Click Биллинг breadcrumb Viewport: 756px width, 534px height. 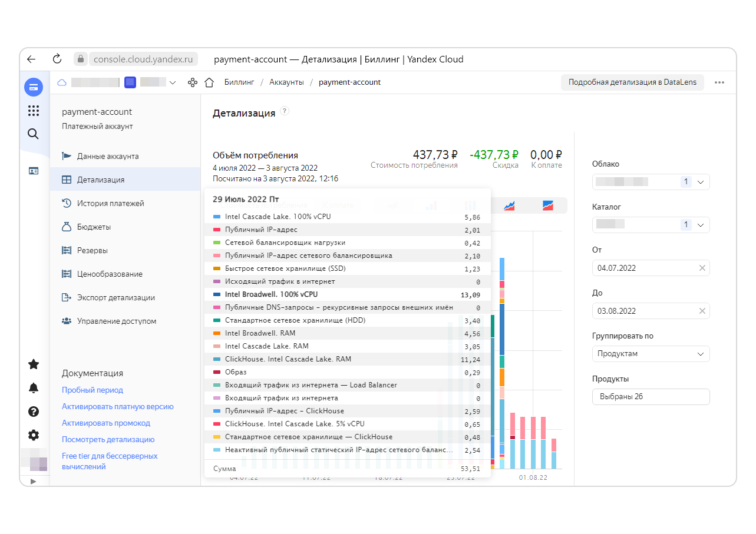pos(239,82)
